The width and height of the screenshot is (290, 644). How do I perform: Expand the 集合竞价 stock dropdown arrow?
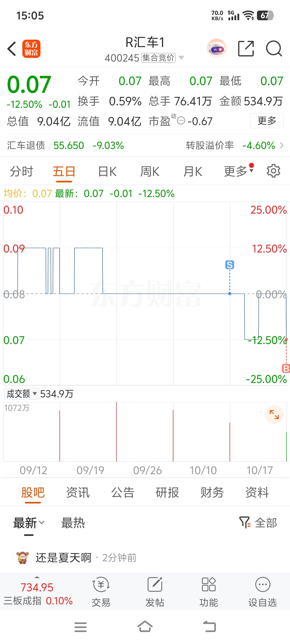pyautogui.click(x=181, y=58)
